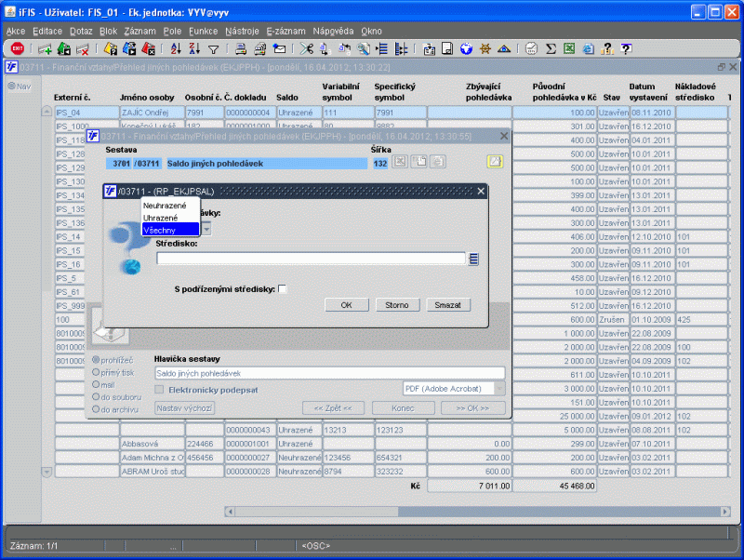Open the Nápověda menu
744x560 pixels.
click(333, 32)
